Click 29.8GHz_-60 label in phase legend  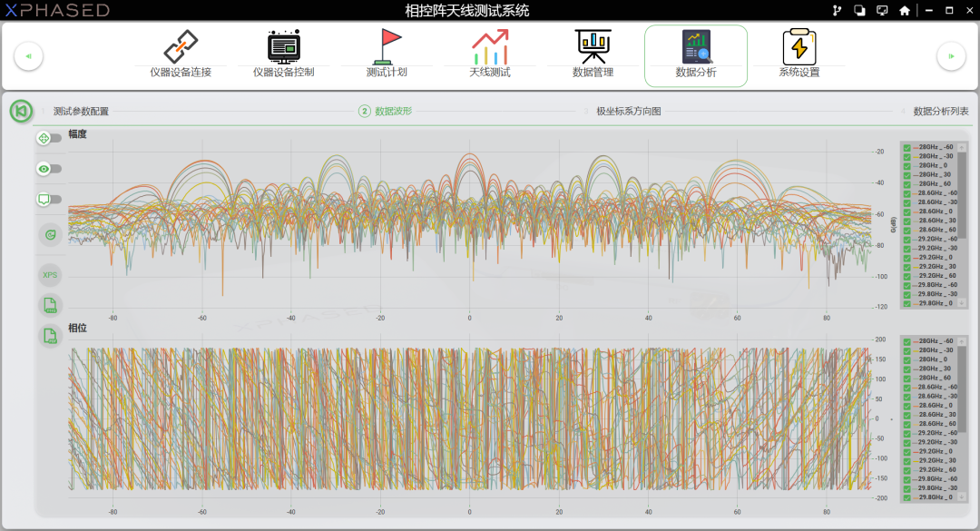coord(937,479)
